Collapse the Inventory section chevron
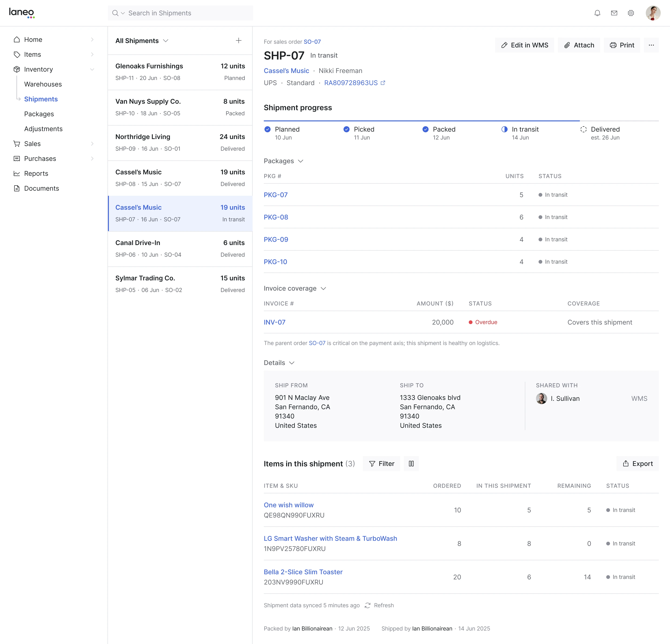The width and height of the screenshot is (670, 644). pos(92,69)
